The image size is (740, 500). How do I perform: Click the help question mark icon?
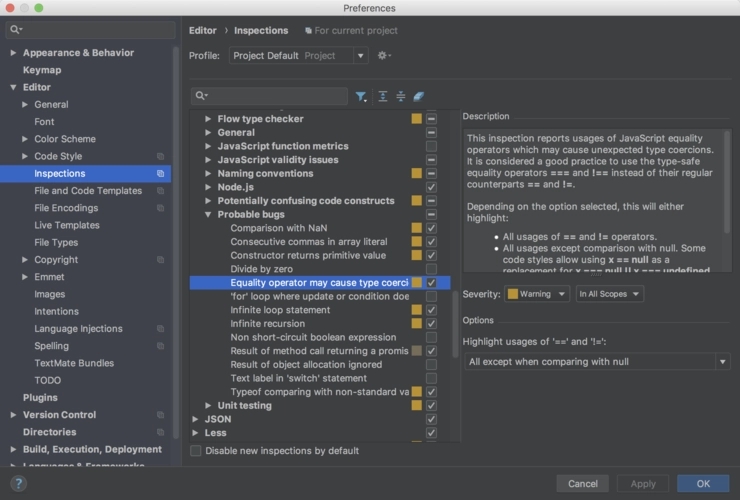tap(18, 483)
